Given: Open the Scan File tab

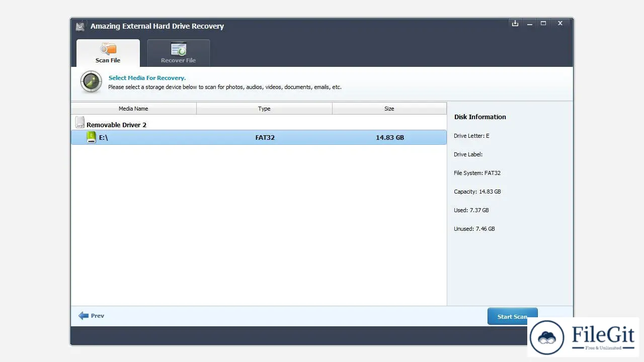Looking at the screenshot, I should [x=108, y=53].
